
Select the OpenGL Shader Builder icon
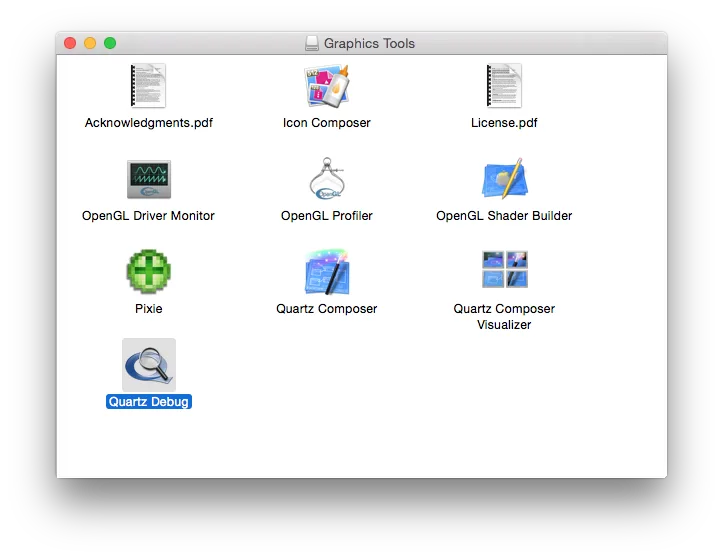coord(504,178)
